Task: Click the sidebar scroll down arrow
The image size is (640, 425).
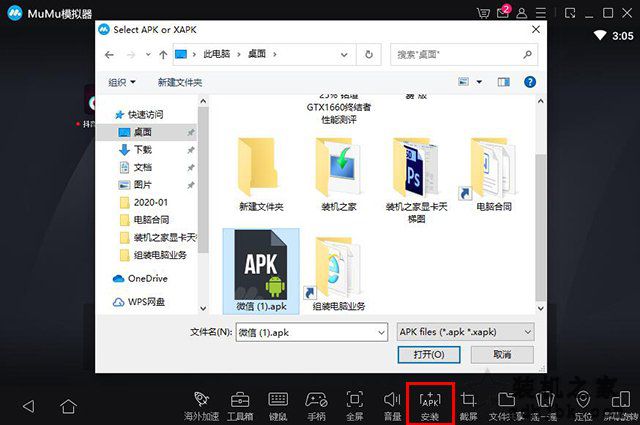Action: tap(203, 309)
